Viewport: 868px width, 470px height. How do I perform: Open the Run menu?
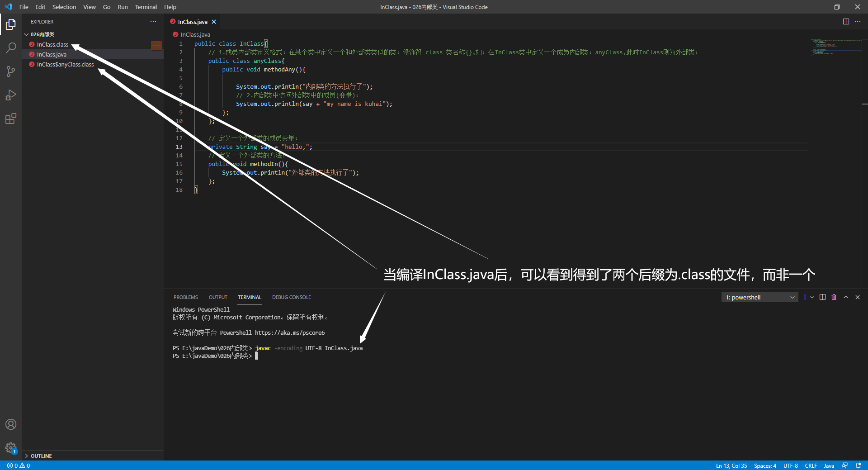(123, 7)
